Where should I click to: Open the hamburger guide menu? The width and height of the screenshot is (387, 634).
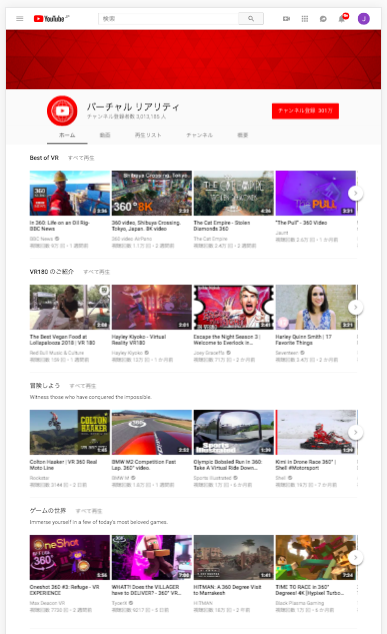click(x=19, y=19)
